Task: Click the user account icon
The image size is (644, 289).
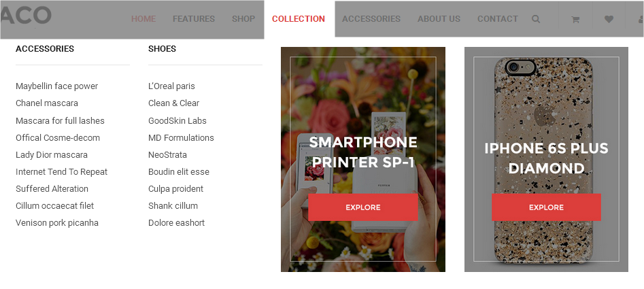Action: point(641,19)
